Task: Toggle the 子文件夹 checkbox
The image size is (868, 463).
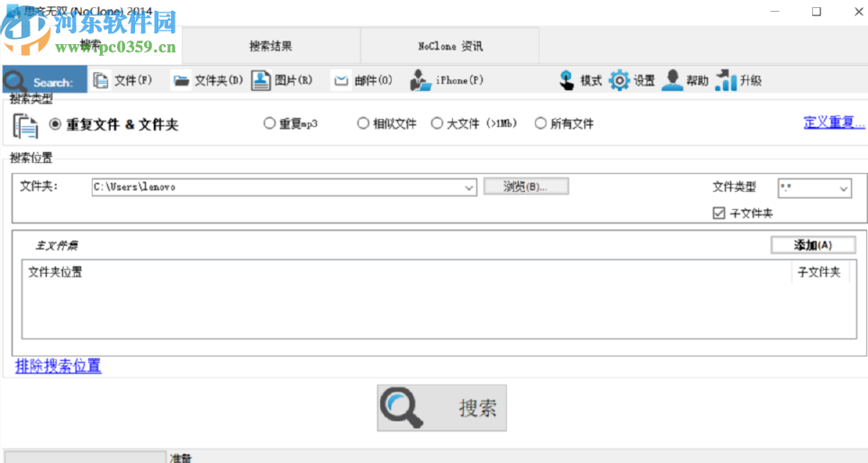Action: coord(719,213)
